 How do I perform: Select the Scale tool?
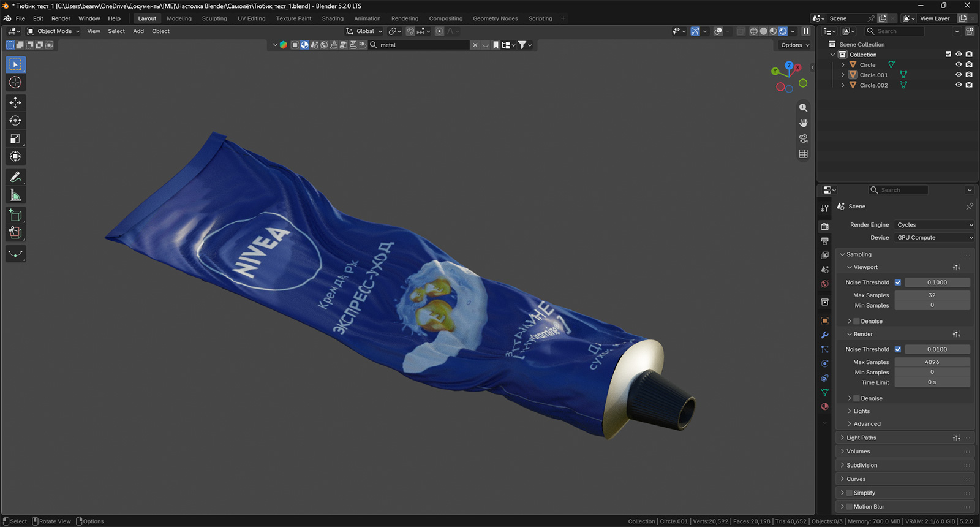pos(15,138)
